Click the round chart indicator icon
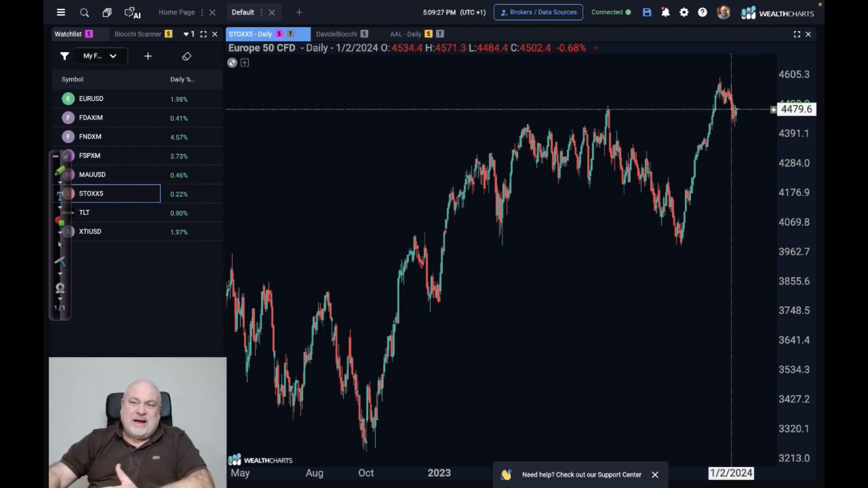Image resolution: width=868 pixels, height=488 pixels. [232, 63]
